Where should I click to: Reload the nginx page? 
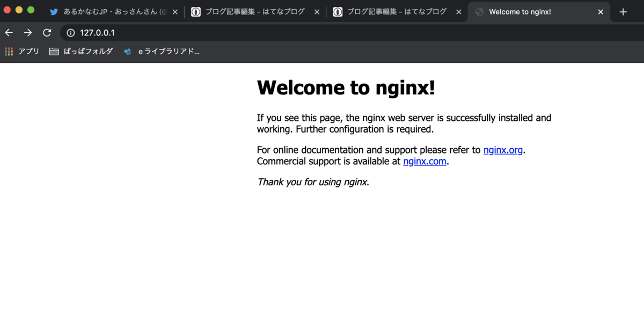click(47, 33)
